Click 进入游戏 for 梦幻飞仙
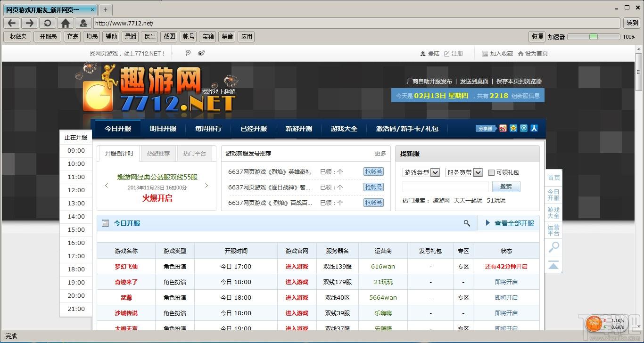 (297, 267)
